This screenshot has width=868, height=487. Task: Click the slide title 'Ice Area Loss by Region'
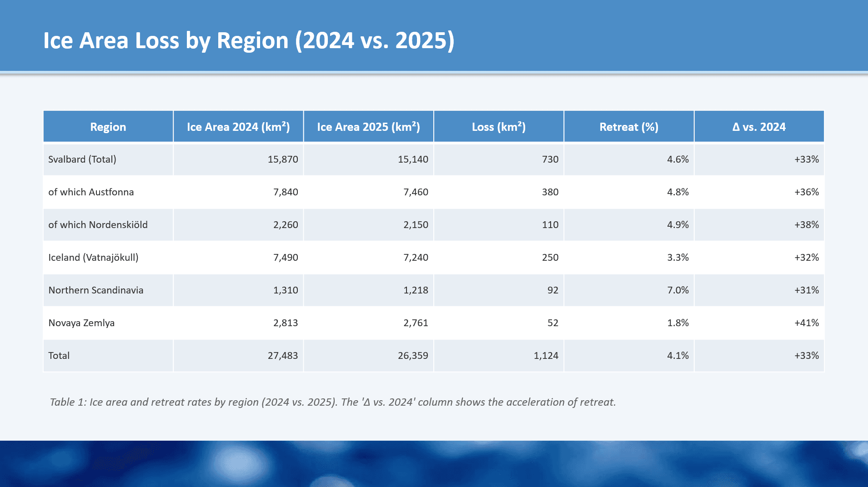248,40
